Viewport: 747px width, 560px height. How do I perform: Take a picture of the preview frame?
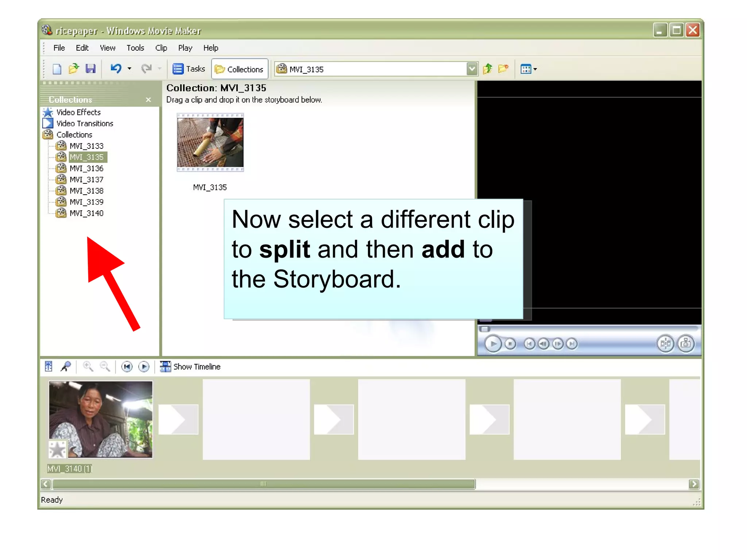pos(686,343)
